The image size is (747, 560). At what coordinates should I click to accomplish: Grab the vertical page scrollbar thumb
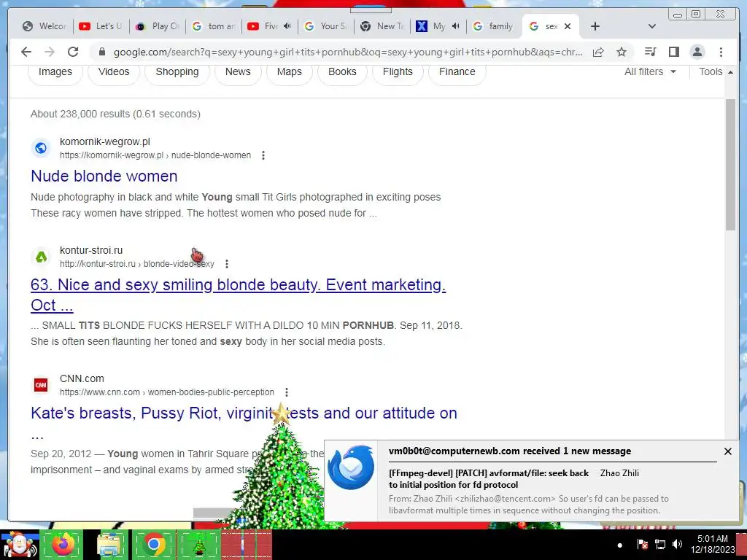click(730, 165)
